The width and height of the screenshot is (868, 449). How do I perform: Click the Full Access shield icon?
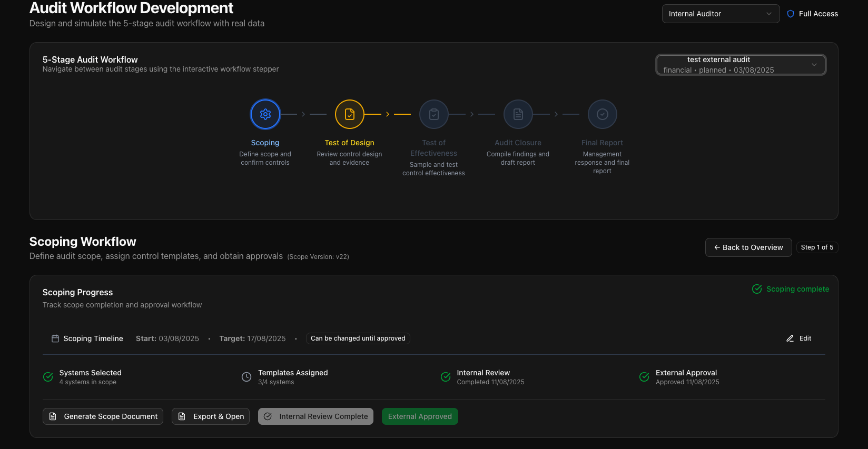(x=791, y=14)
